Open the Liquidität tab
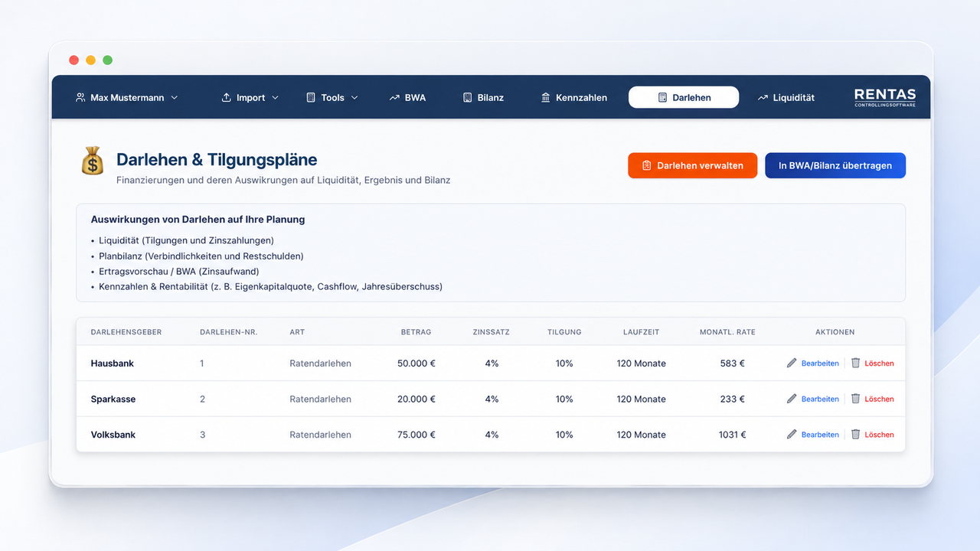The width and height of the screenshot is (980, 551). pos(786,98)
